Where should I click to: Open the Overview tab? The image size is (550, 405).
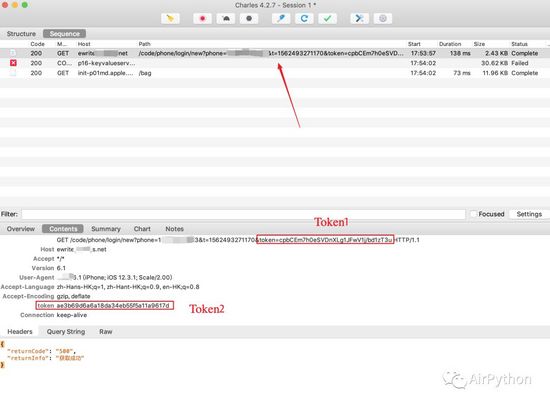(21, 229)
